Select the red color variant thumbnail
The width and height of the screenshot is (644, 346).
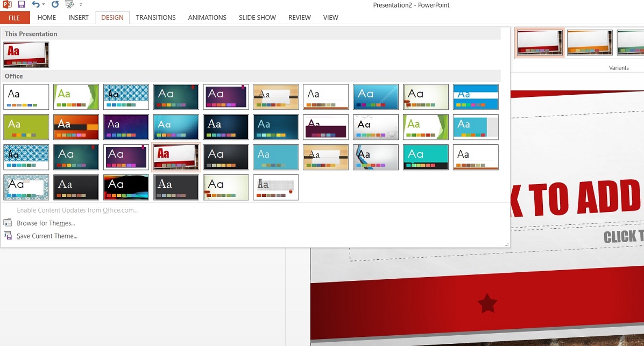[x=540, y=43]
